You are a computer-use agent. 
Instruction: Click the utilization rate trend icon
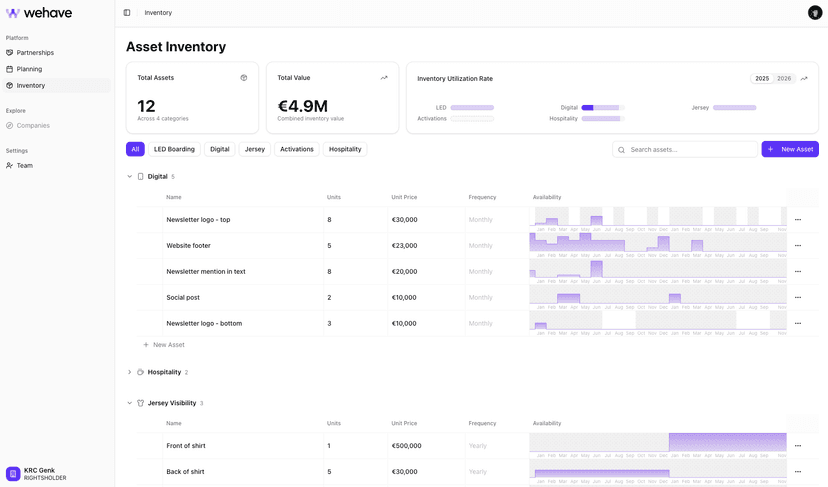pyautogui.click(x=804, y=78)
